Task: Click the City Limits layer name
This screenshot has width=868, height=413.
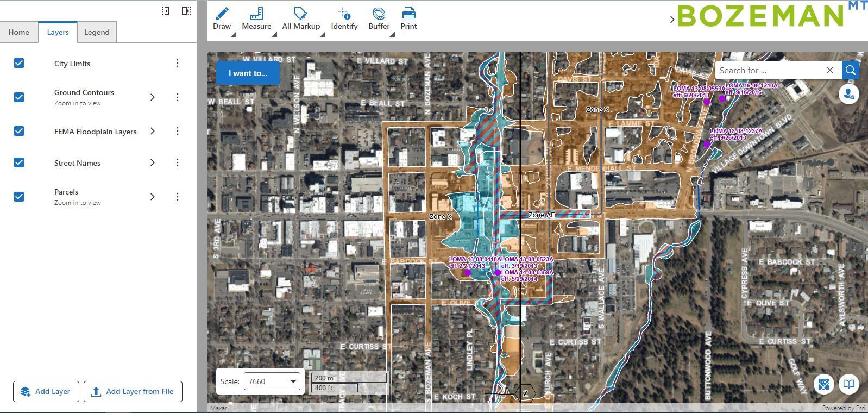Action: click(x=72, y=64)
